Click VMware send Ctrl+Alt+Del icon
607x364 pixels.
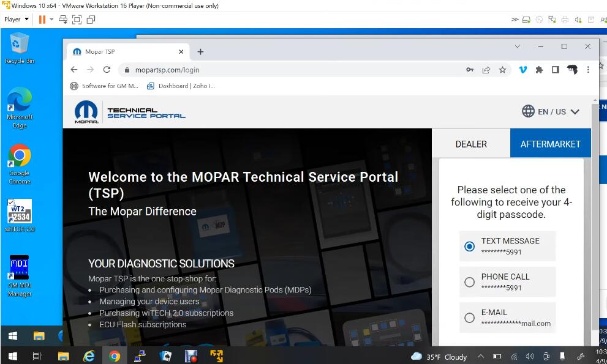coord(62,20)
